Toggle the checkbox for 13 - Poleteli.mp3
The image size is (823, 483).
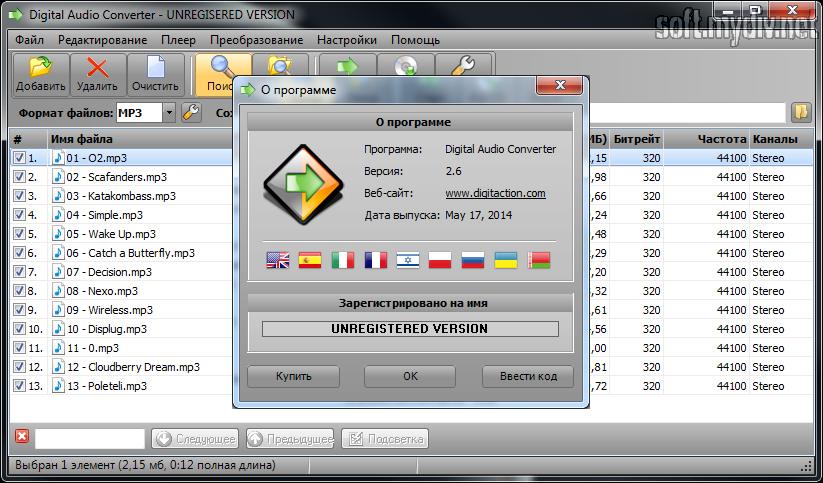(x=19, y=385)
